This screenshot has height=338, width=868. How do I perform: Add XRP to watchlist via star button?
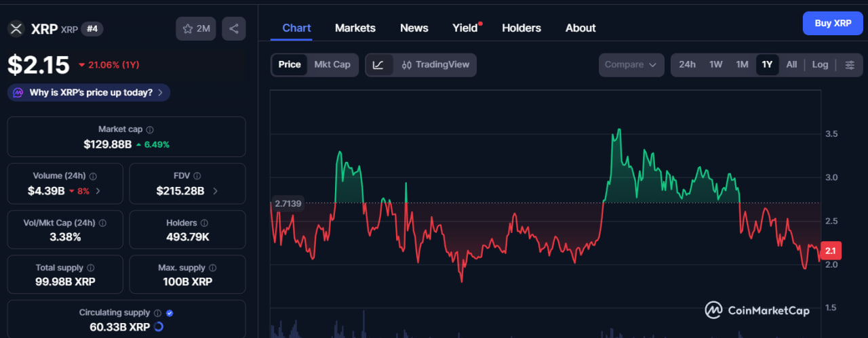(196, 28)
